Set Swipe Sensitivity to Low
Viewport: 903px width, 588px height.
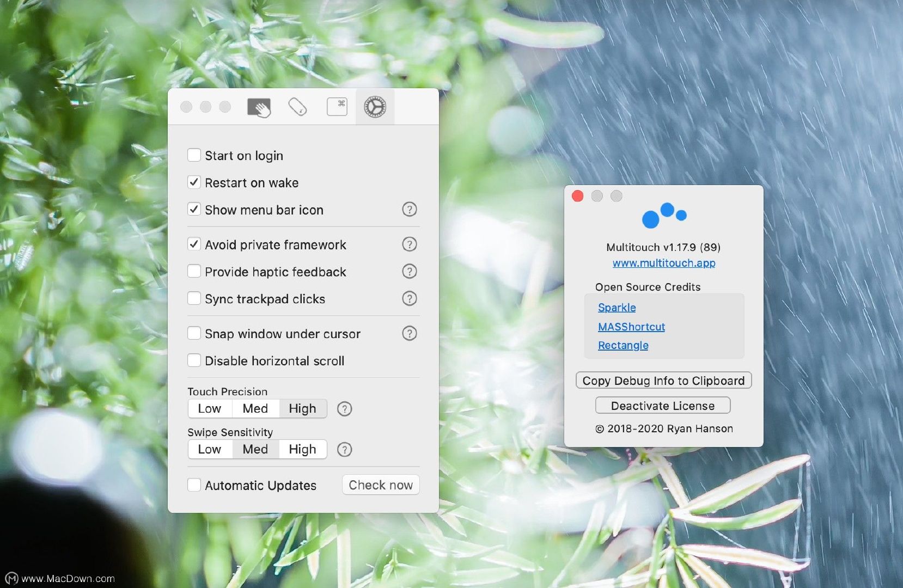(x=210, y=449)
